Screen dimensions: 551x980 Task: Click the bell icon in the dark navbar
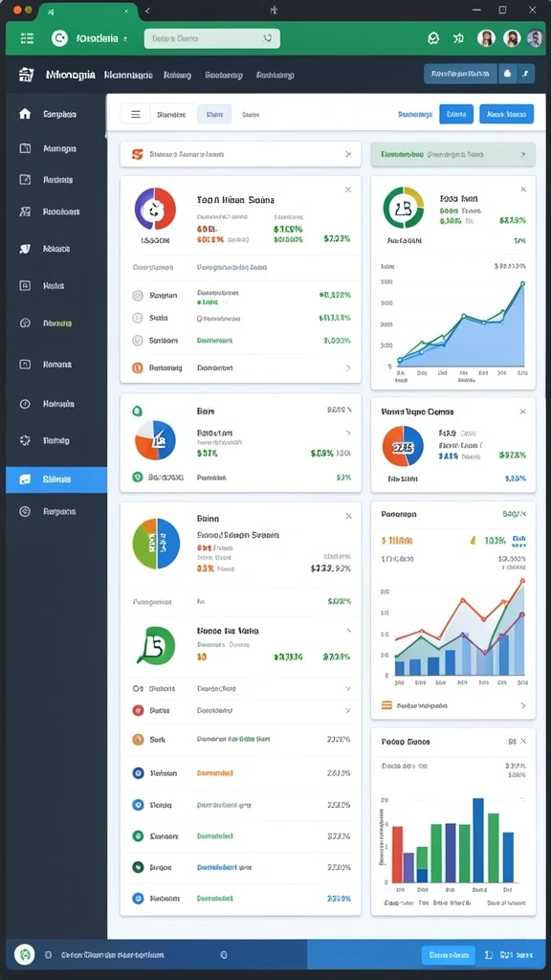click(507, 74)
